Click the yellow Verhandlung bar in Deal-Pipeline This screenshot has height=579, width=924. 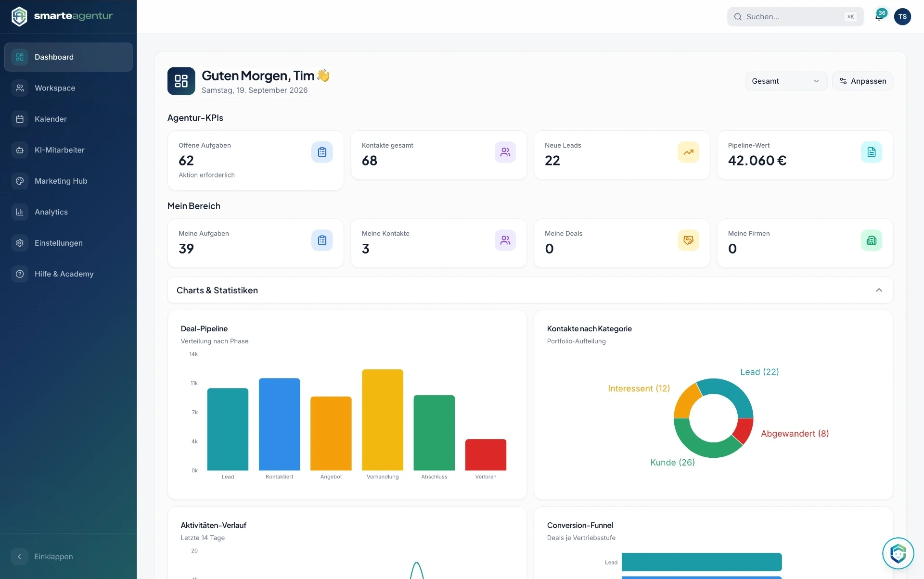(x=383, y=420)
